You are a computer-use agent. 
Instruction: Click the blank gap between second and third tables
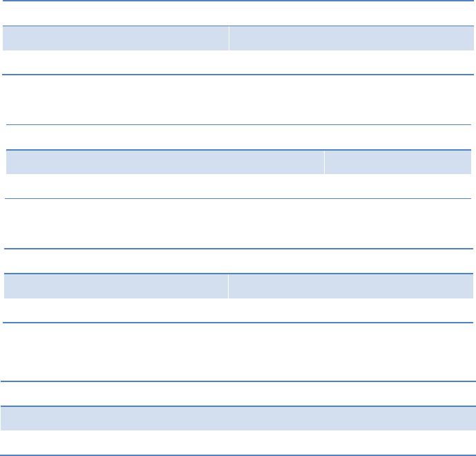coord(238,224)
